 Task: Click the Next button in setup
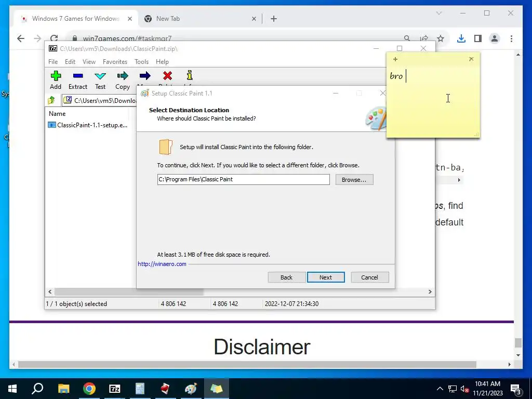tap(326, 277)
